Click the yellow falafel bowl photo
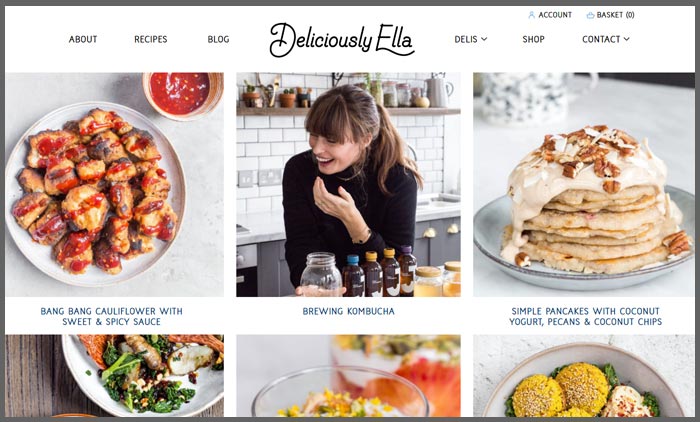Screen dimensions: 700x422 583,376
